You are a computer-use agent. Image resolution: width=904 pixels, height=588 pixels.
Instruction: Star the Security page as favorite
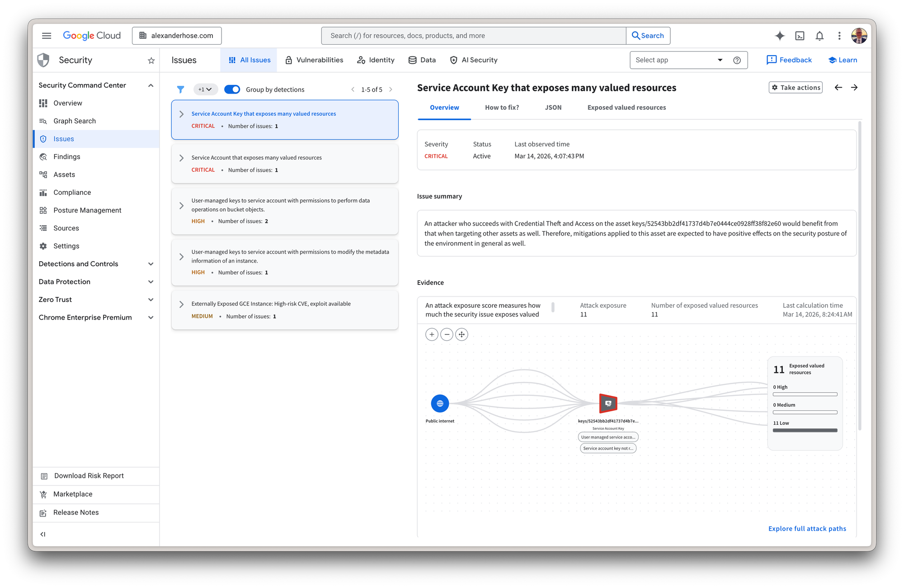tap(151, 60)
